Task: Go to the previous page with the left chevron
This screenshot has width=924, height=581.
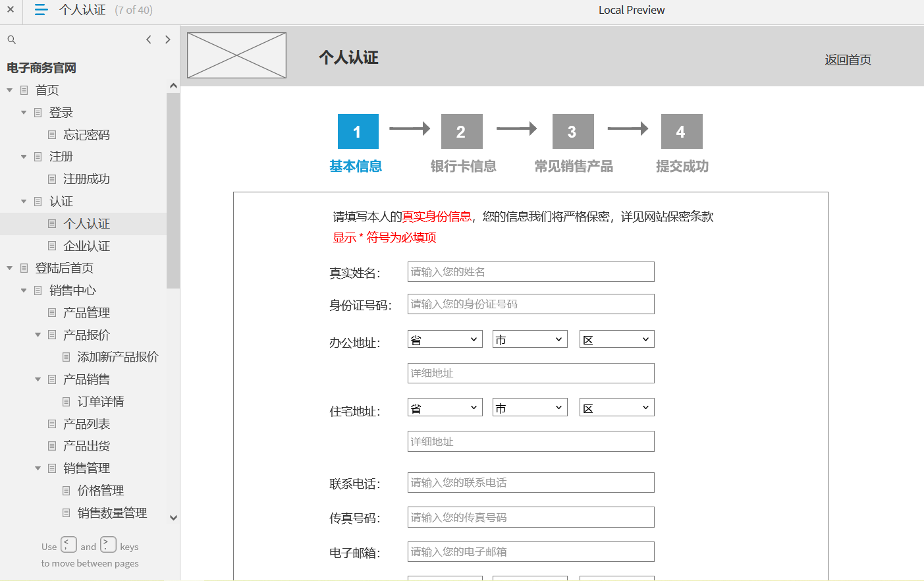Action: pyautogui.click(x=149, y=40)
